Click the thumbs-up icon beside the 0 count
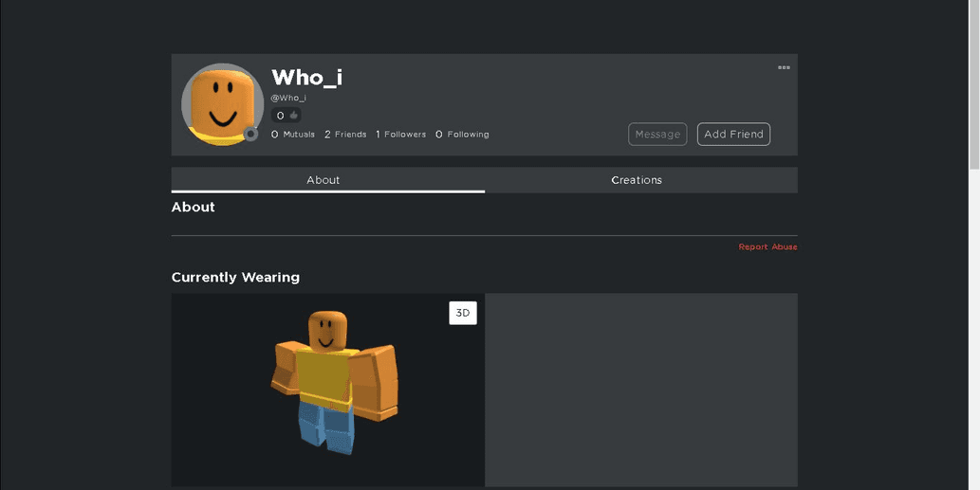 294,116
